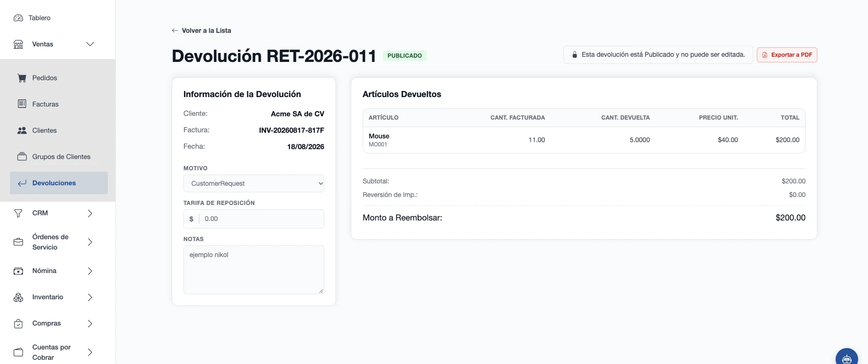Click the Clientes people icon
This screenshot has width=868, height=364.
22,130
